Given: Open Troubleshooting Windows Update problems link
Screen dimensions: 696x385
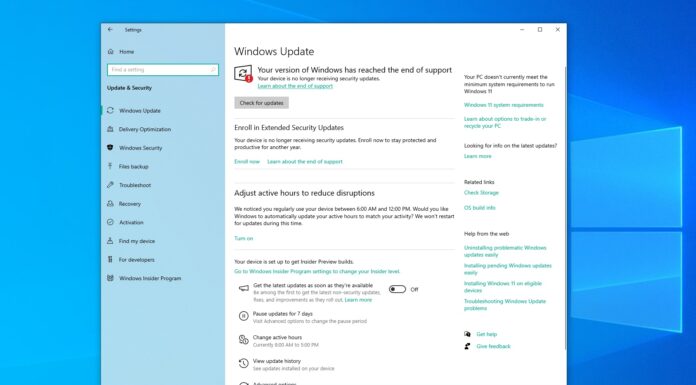Looking at the screenshot, I should 505,305.
